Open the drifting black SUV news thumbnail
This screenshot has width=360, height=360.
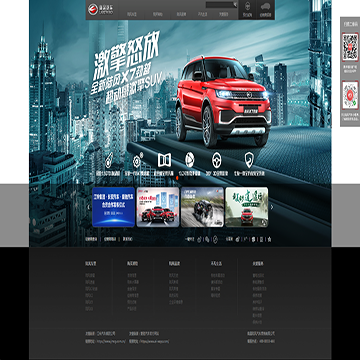[x=202, y=207]
